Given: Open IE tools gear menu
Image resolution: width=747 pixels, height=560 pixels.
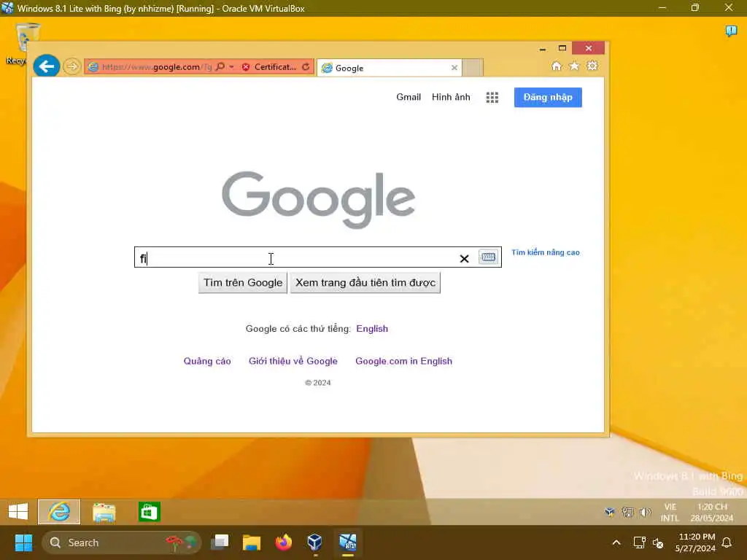Looking at the screenshot, I should click(x=592, y=66).
